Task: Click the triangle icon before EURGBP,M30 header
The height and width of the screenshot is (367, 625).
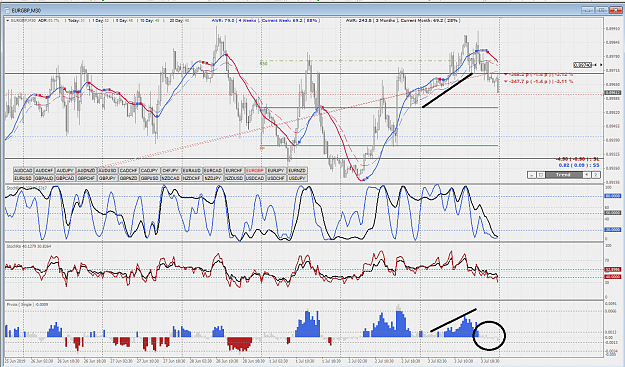Action: (8, 20)
